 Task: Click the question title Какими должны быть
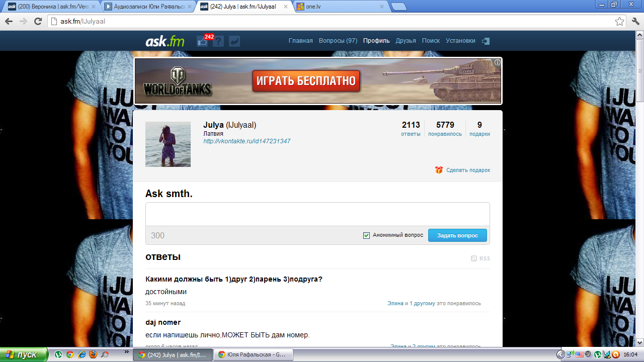point(234,279)
